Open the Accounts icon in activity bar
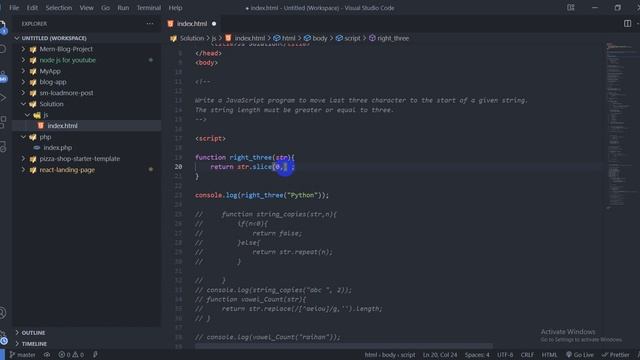The image size is (640, 360). coord(2,313)
